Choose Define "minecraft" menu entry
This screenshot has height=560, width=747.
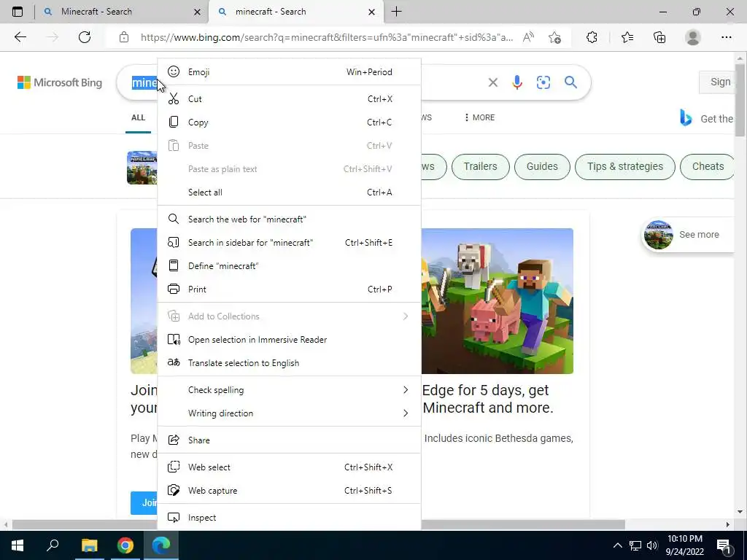(x=289, y=265)
